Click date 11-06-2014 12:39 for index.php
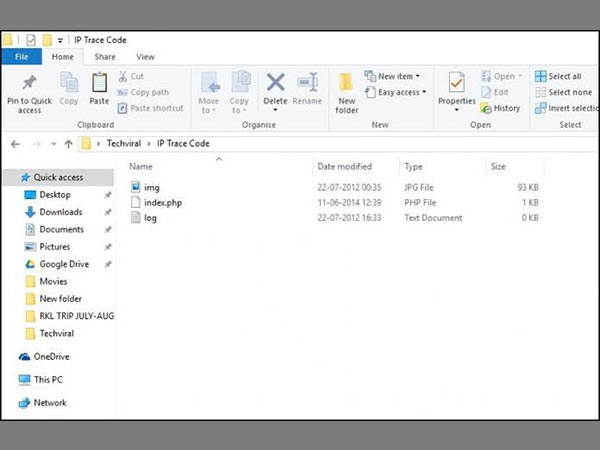600x450 pixels. [x=349, y=203]
